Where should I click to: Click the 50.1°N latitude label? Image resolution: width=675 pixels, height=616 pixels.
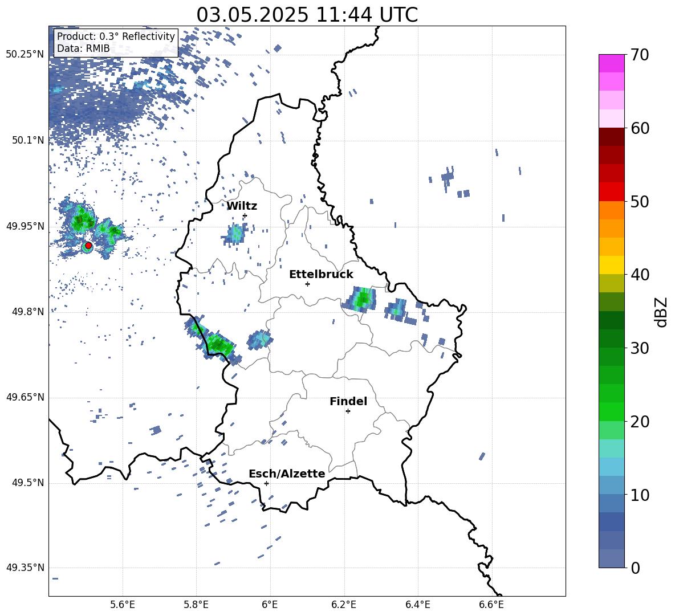pyautogui.click(x=28, y=140)
